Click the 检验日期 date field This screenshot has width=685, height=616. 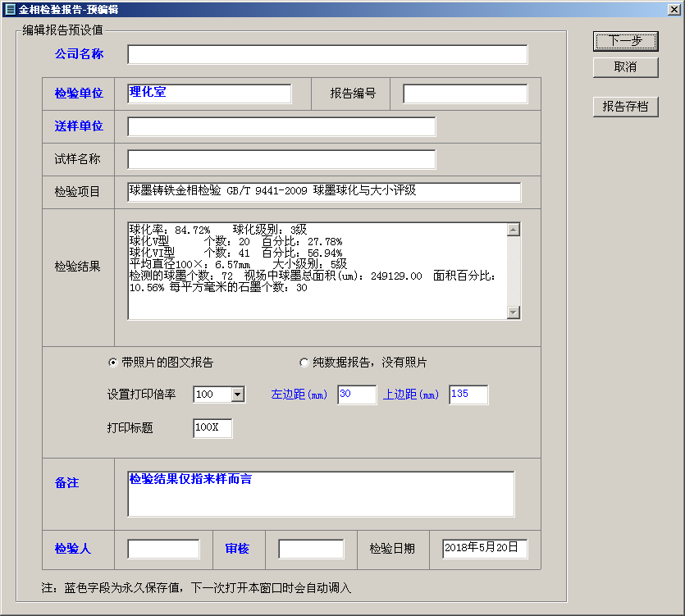coord(484,549)
